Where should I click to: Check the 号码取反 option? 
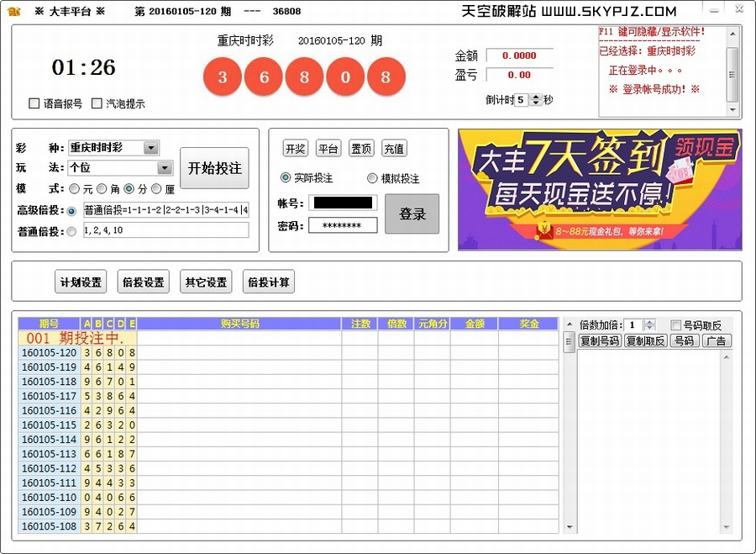pos(676,325)
